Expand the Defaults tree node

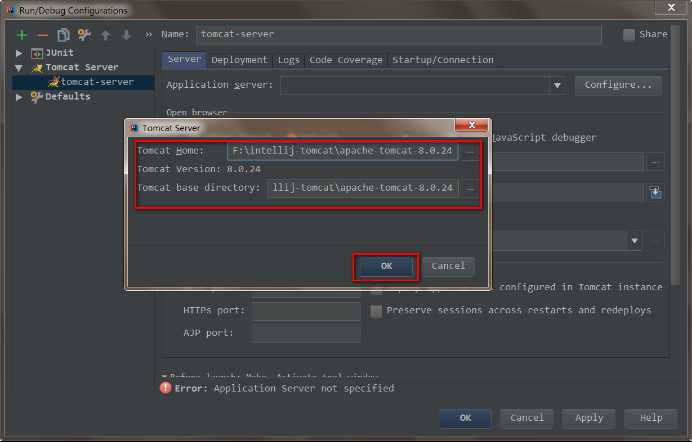pyautogui.click(x=19, y=97)
